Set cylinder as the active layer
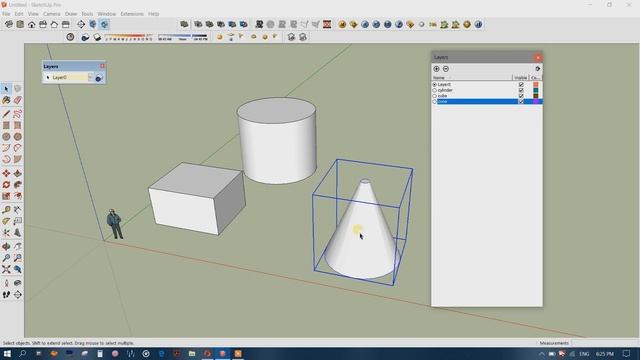Screen dimensions: 640x360 [x=435, y=90]
